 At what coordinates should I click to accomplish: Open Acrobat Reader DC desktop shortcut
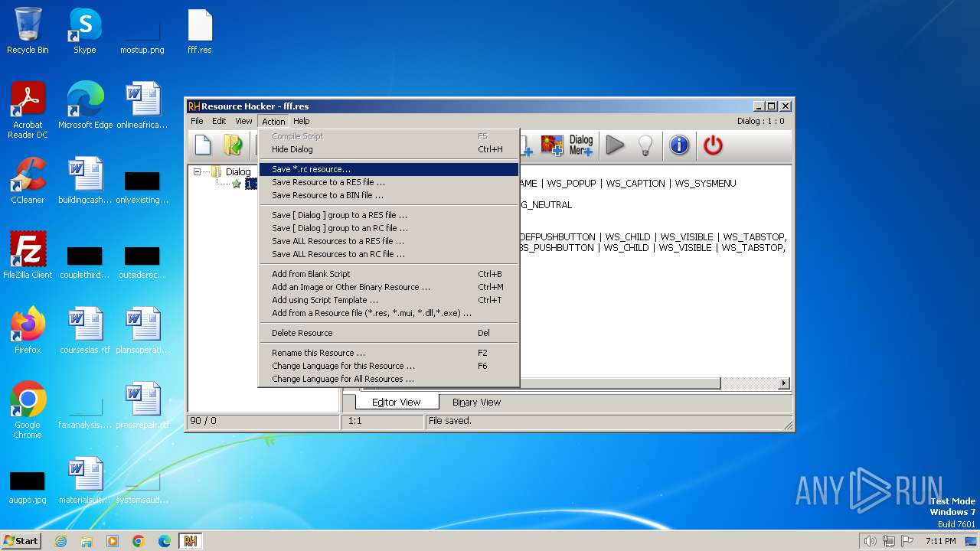28,109
